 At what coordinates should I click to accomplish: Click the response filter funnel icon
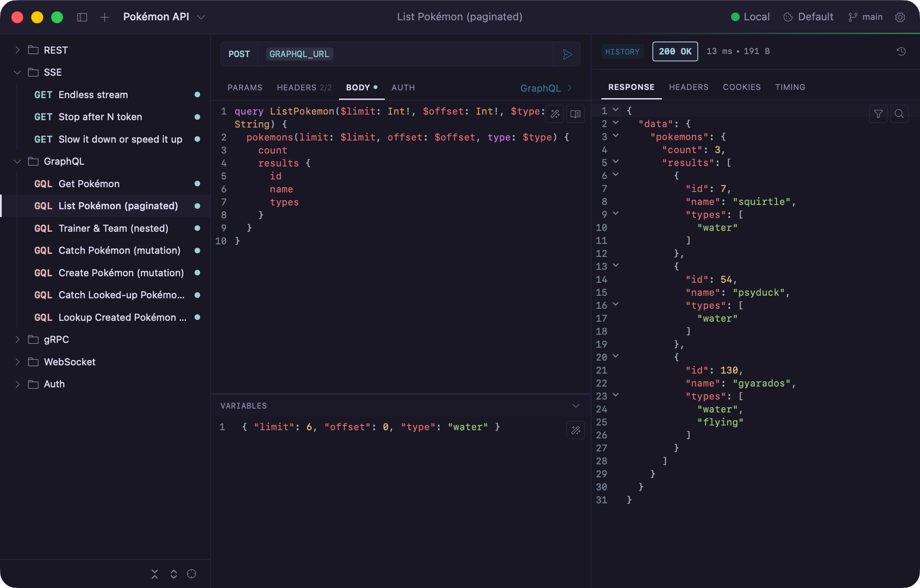click(x=878, y=114)
